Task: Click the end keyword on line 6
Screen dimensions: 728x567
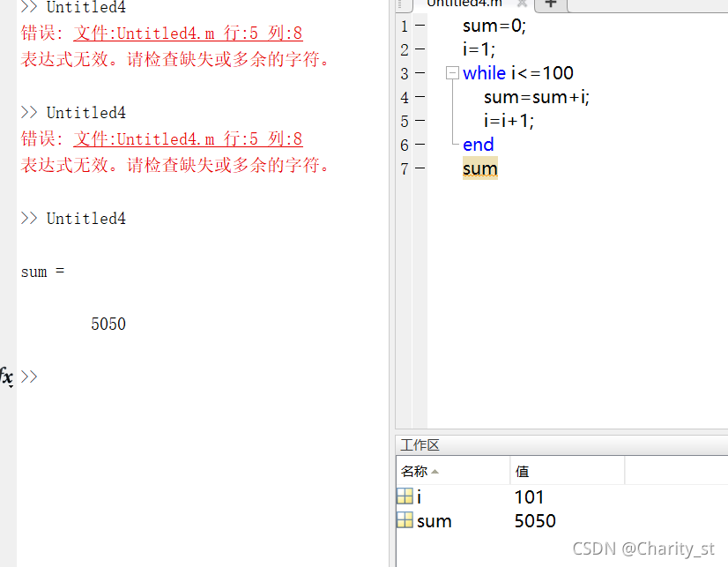Action: pyautogui.click(x=478, y=145)
